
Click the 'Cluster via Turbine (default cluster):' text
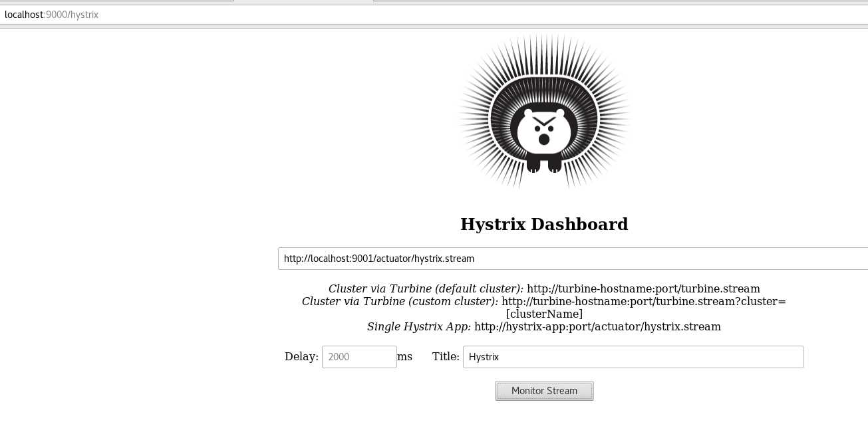click(426, 289)
